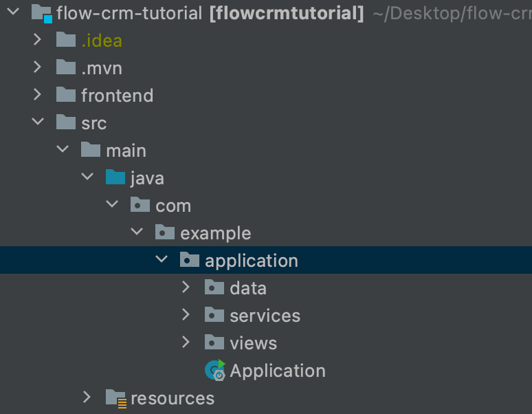Image resolution: width=532 pixels, height=414 pixels.
Task: Click the src folder icon
Action: pyautogui.click(x=66, y=122)
